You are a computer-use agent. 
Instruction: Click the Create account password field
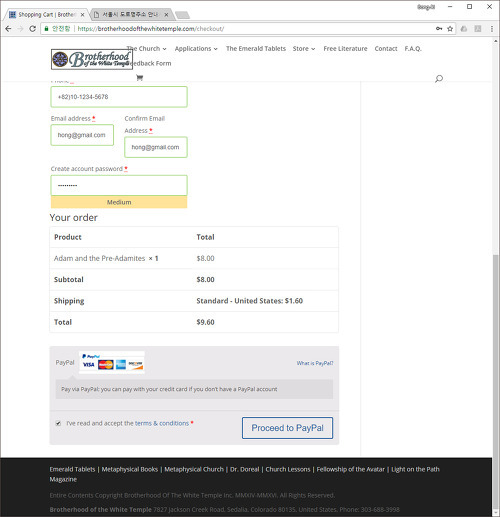pos(119,185)
